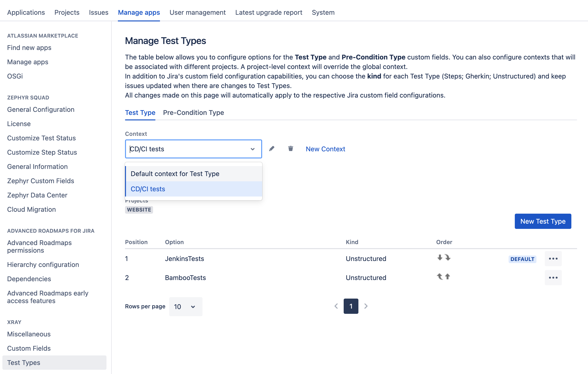Image resolution: width=588 pixels, height=374 pixels.
Task: Move BambooTests up one position
Action: (x=447, y=276)
